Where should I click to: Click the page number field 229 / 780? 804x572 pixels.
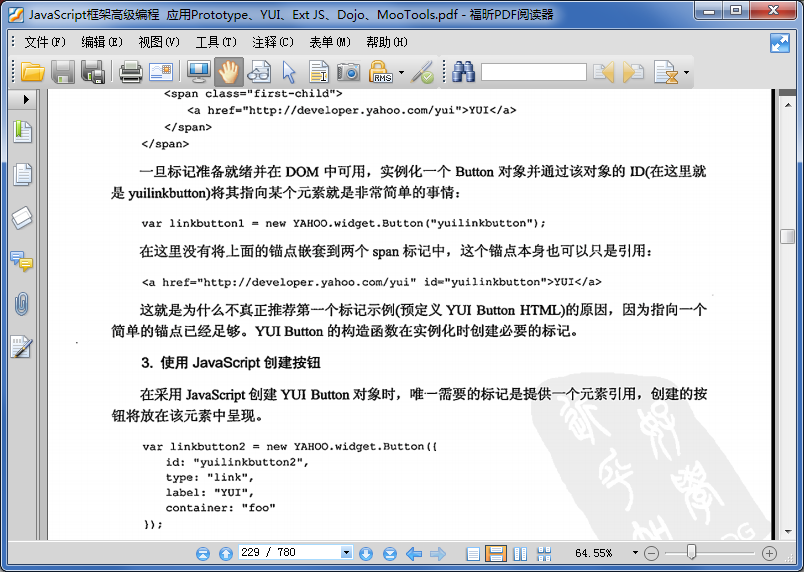[x=289, y=552]
